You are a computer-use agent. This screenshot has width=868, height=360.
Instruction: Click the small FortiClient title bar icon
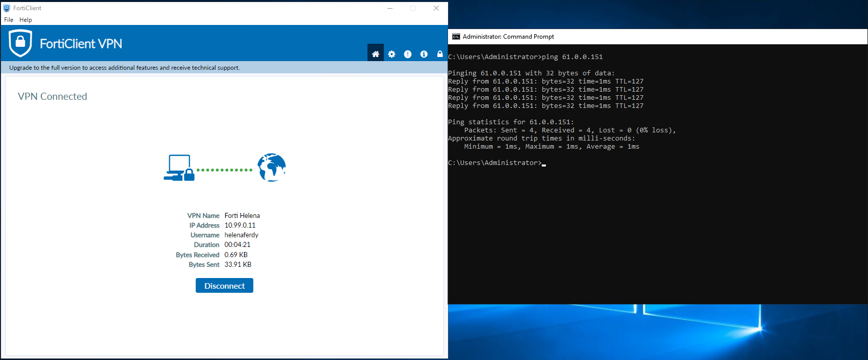coord(7,8)
